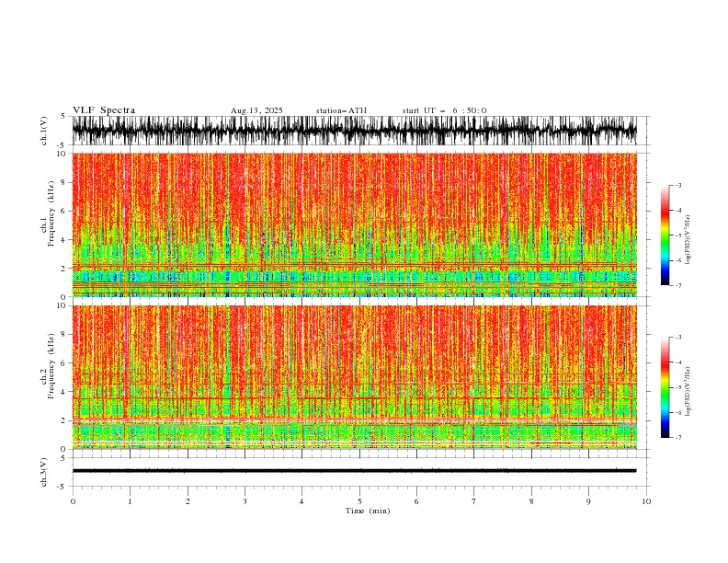Click the "ch.1(V)" waveform axis label
This screenshot has width=728, height=563.
44,131
